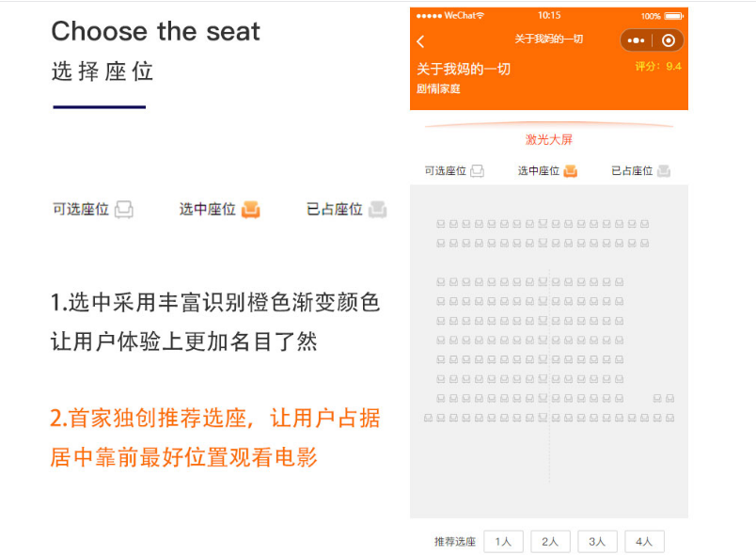
Task: Click the 评分: 9.4 rating text
Action: [x=658, y=67]
